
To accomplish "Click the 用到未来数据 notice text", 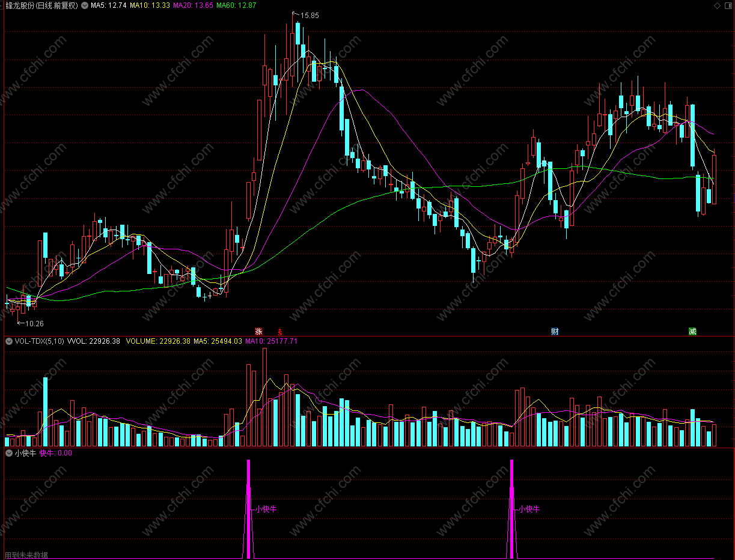I will click(26, 555).
